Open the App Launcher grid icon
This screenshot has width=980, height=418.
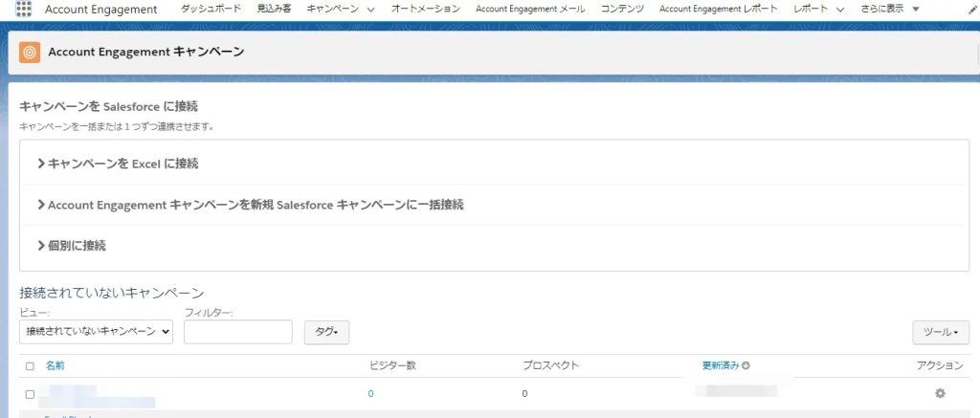tap(23, 9)
